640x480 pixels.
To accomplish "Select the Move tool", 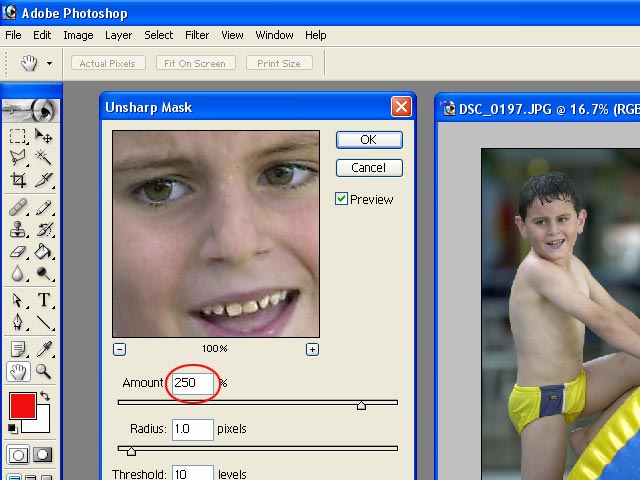I will coord(43,136).
